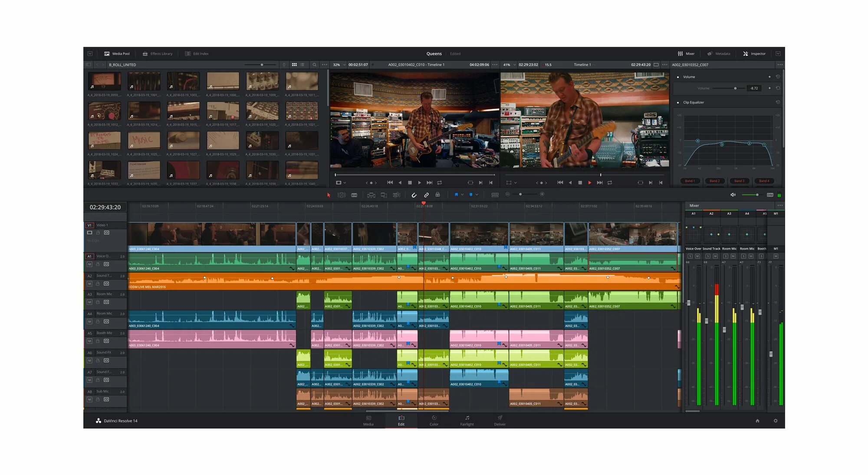Screen dimensions: 868x475
Task: Mute the A1 Voice Over track
Action: click(x=89, y=264)
